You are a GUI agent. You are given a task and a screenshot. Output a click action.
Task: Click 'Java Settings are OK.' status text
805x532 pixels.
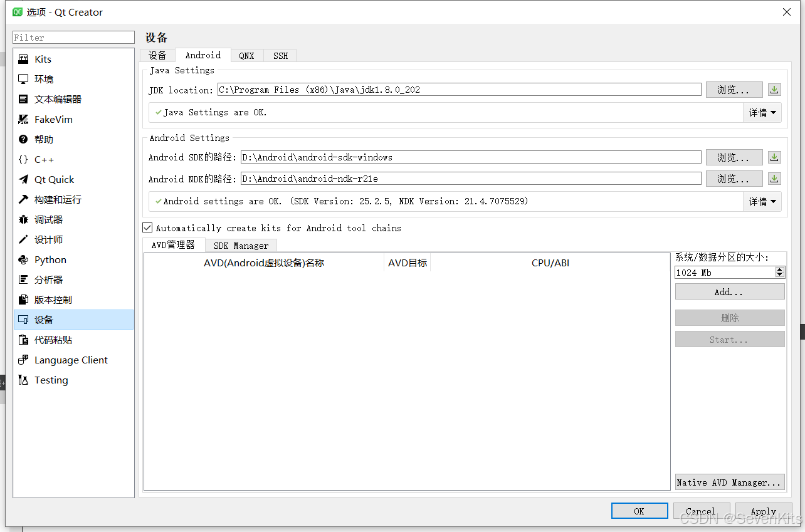[215, 113]
